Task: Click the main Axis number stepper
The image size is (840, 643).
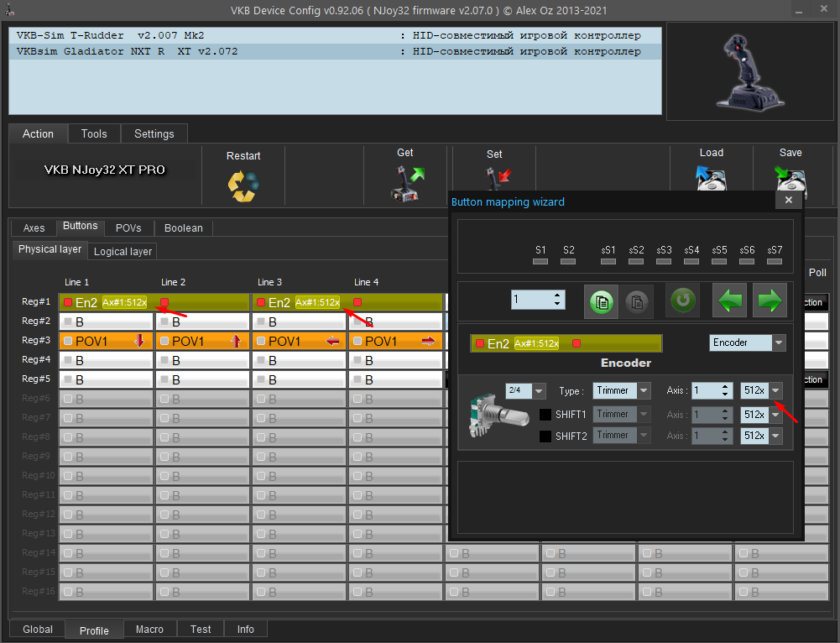Action: point(725,390)
